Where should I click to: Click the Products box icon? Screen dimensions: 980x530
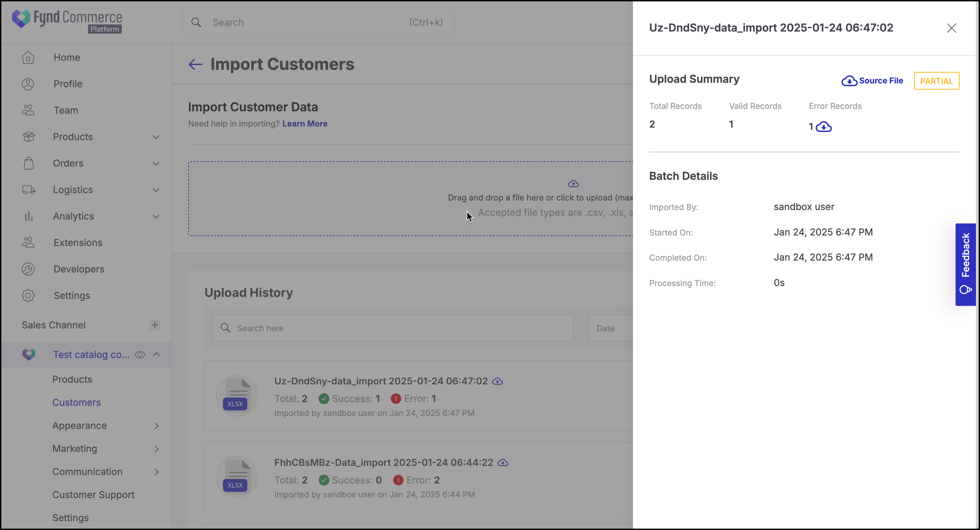pyautogui.click(x=29, y=137)
